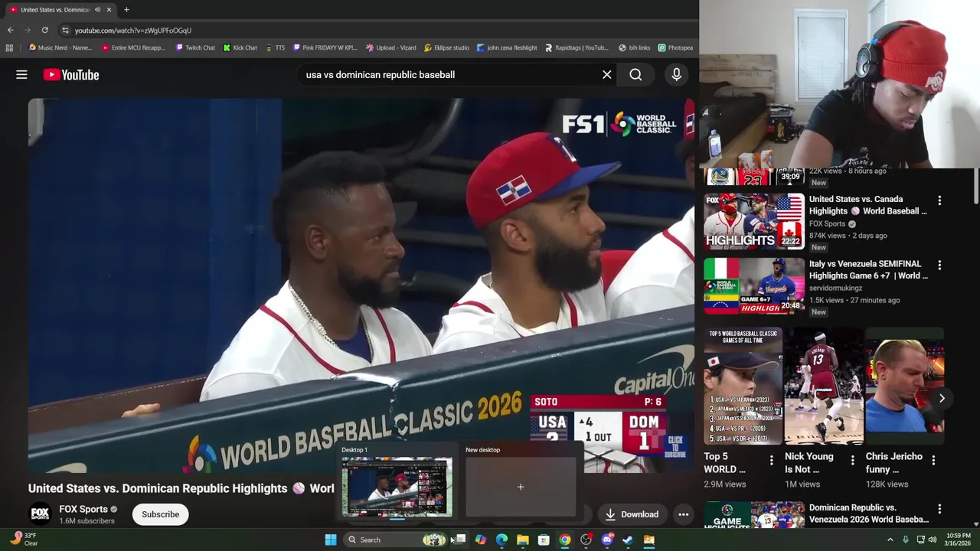This screenshot has width=980, height=551.
Task: Open the Music Nerd bookmark
Action: pyautogui.click(x=60, y=47)
